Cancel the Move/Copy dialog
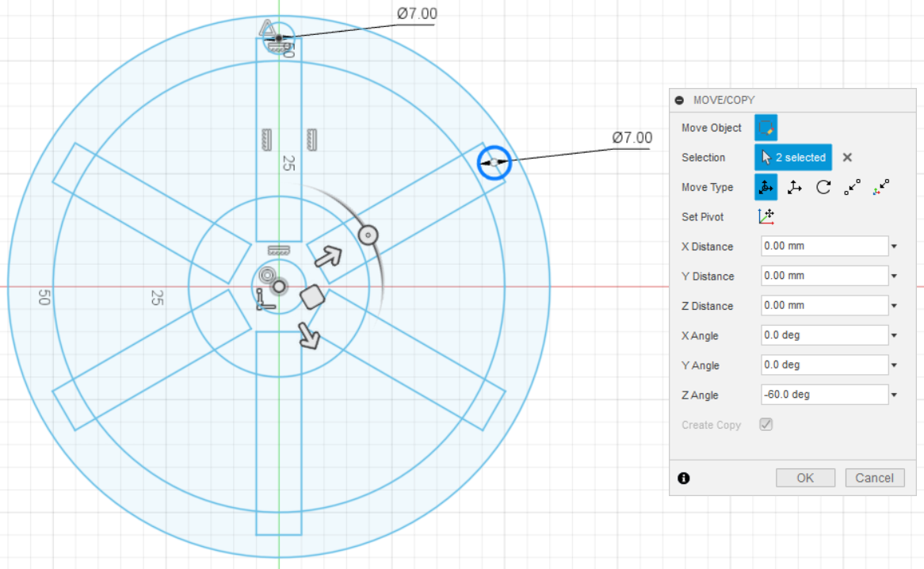Image resolution: width=924 pixels, height=569 pixels. (875, 478)
